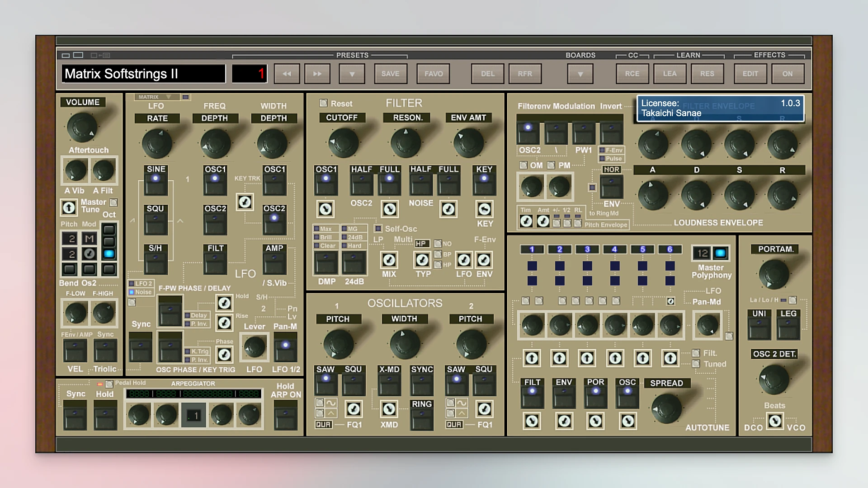The width and height of the screenshot is (868, 488).
Task: Activate the SINE shape in LFO section
Action: click(156, 180)
